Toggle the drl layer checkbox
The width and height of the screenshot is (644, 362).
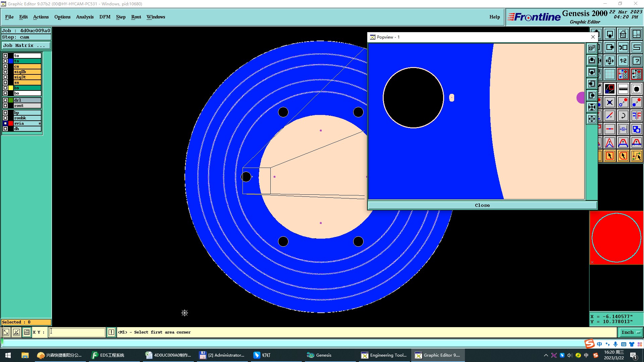pos(5,100)
